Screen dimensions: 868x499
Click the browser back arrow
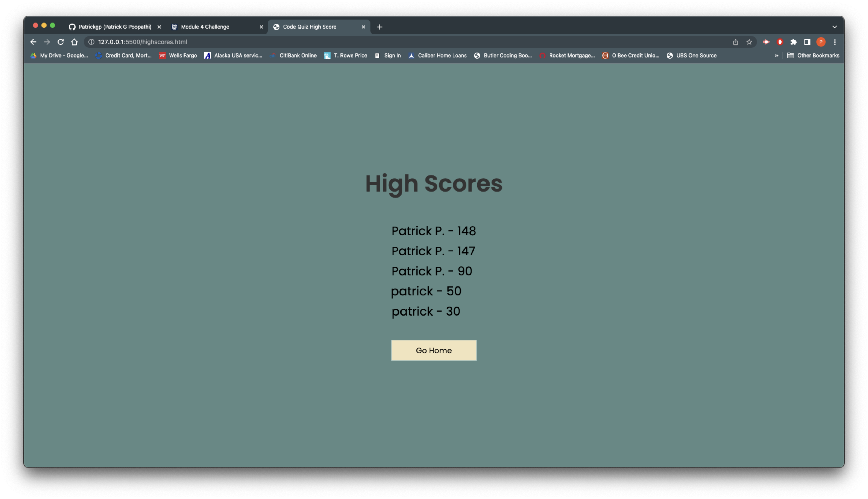[33, 42]
